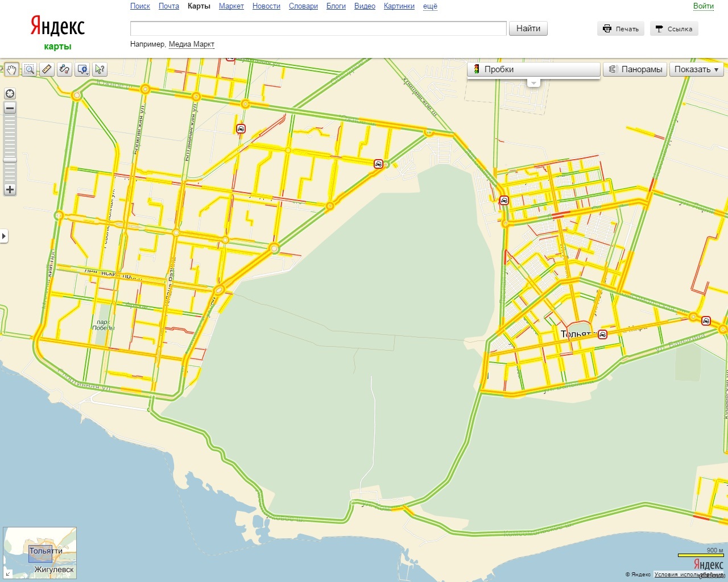
Task: Open the Видео service
Action: pos(365,6)
